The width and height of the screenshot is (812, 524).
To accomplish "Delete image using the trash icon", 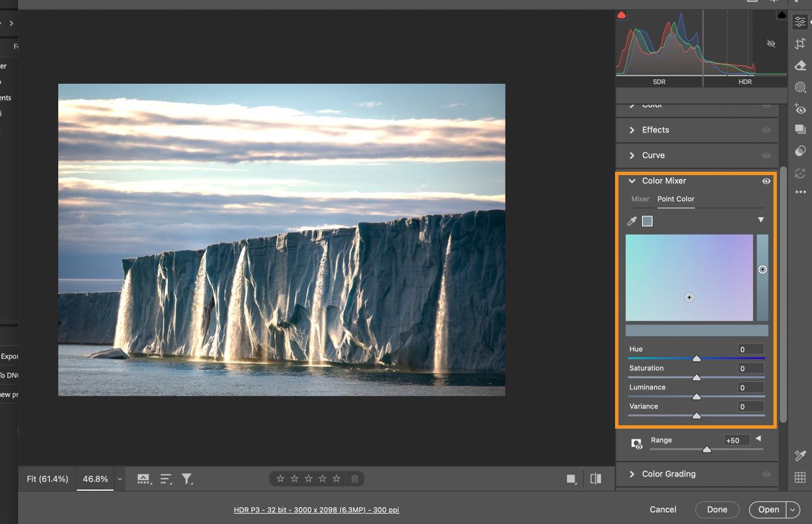I will pyautogui.click(x=355, y=479).
